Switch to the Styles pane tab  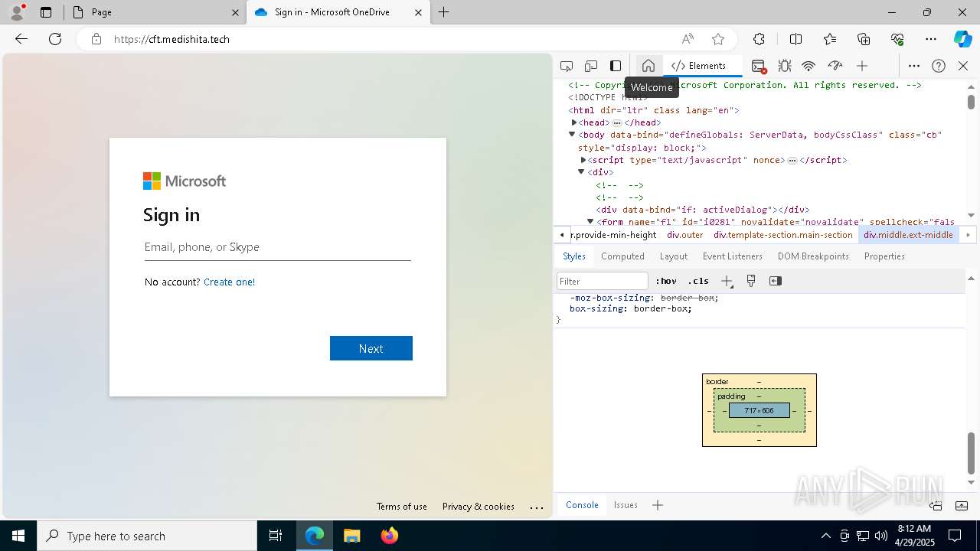(574, 256)
